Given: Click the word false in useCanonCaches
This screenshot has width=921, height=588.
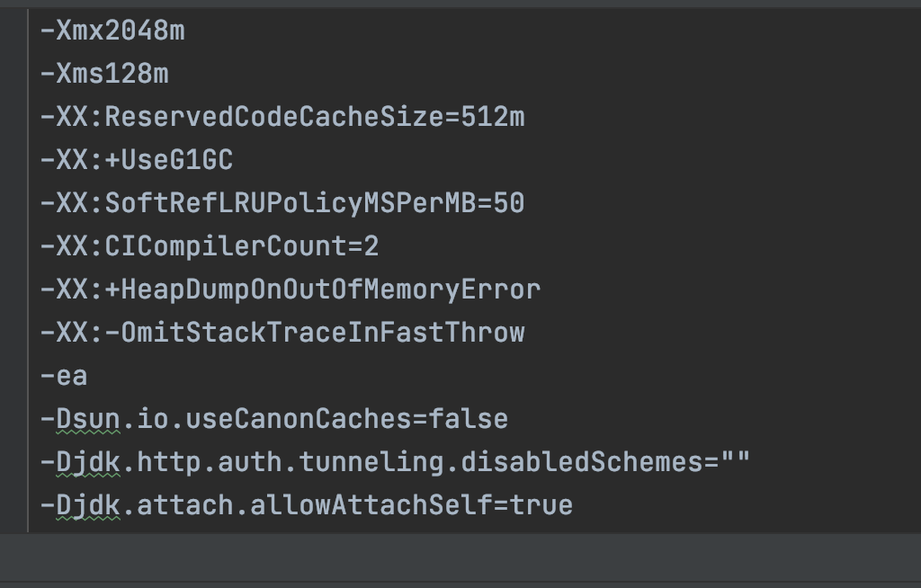Looking at the screenshot, I should pos(468,419).
